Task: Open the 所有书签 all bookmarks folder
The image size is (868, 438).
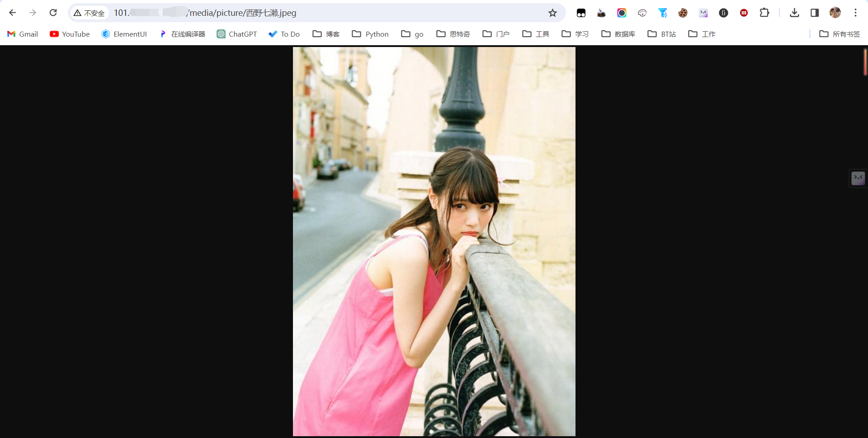Action: tap(840, 34)
